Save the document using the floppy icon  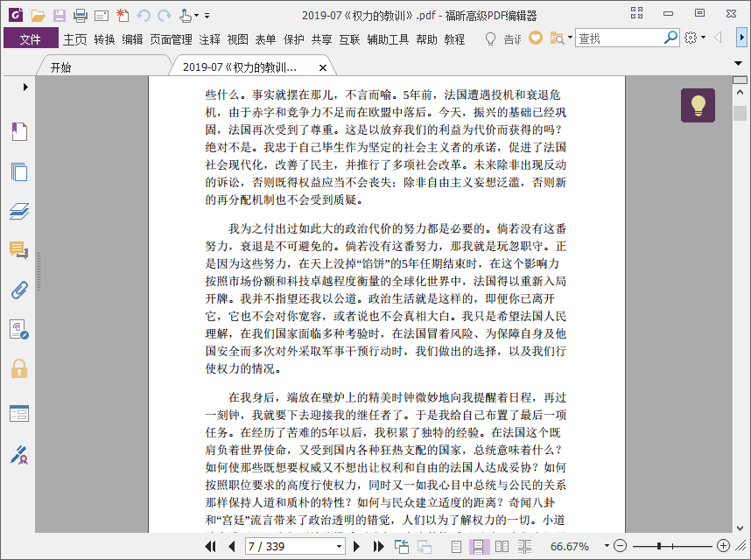tap(60, 16)
